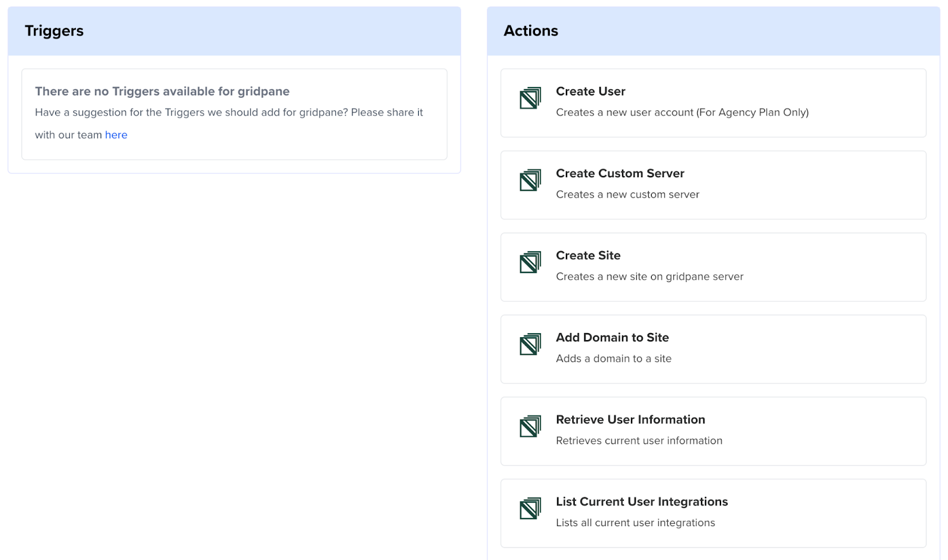This screenshot has width=948, height=560.
Task: Click the gridpane icon beside Retrieve User Information
Action: pyautogui.click(x=530, y=427)
